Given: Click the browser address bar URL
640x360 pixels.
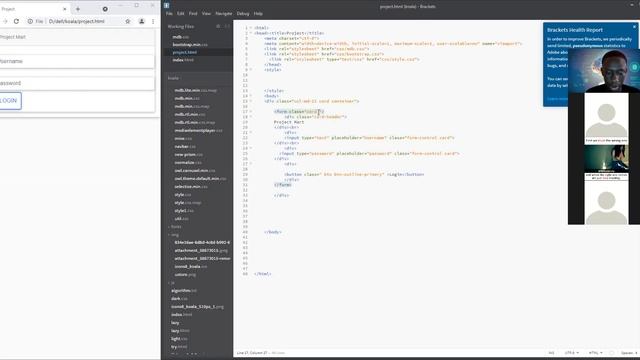Looking at the screenshot, I should coord(77,21).
